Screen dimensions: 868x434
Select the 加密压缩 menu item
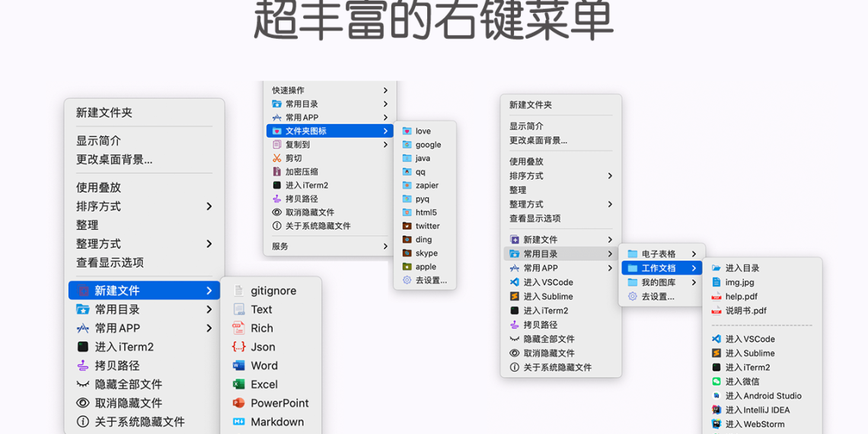302,172
